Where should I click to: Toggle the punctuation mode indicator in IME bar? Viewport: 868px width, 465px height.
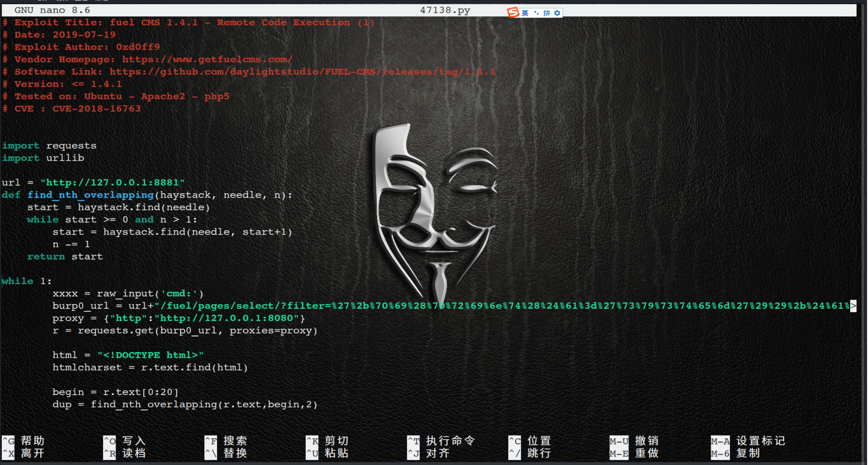click(x=536, y=13)
